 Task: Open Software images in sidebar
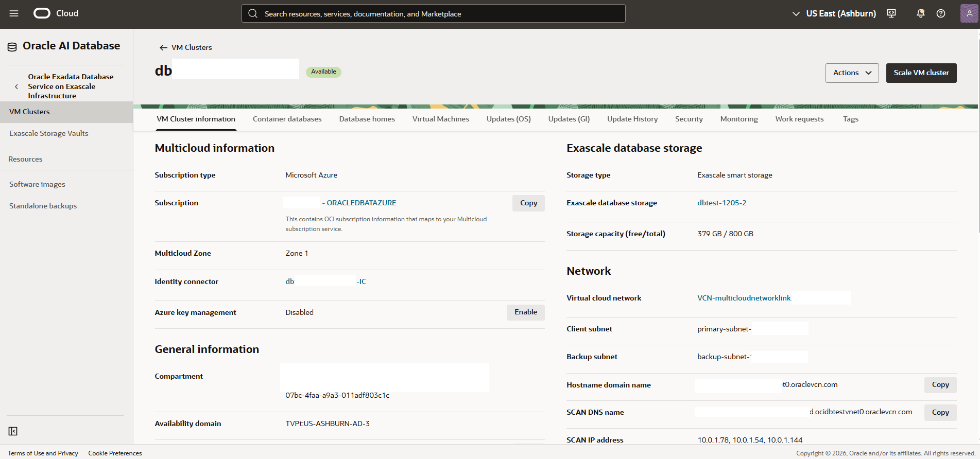(x=37, y=184)
